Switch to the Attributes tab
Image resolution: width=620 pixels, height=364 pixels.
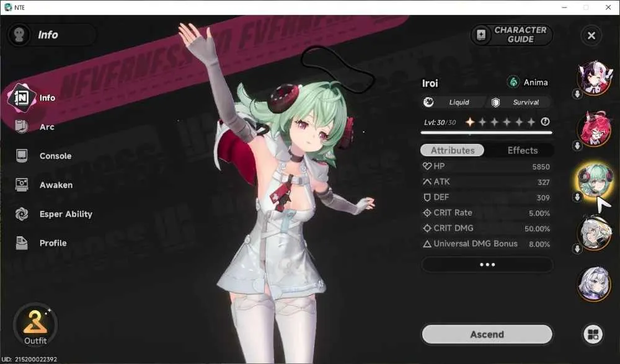[453, 150]
